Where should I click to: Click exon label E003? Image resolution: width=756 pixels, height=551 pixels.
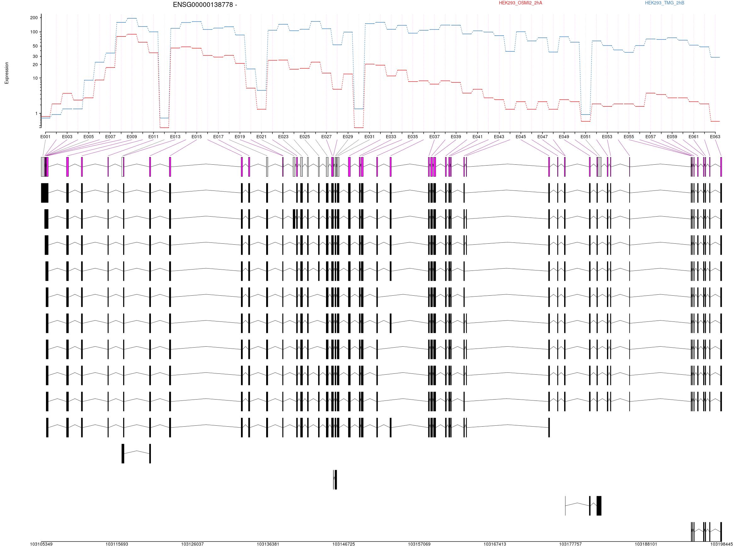point(67,137)
